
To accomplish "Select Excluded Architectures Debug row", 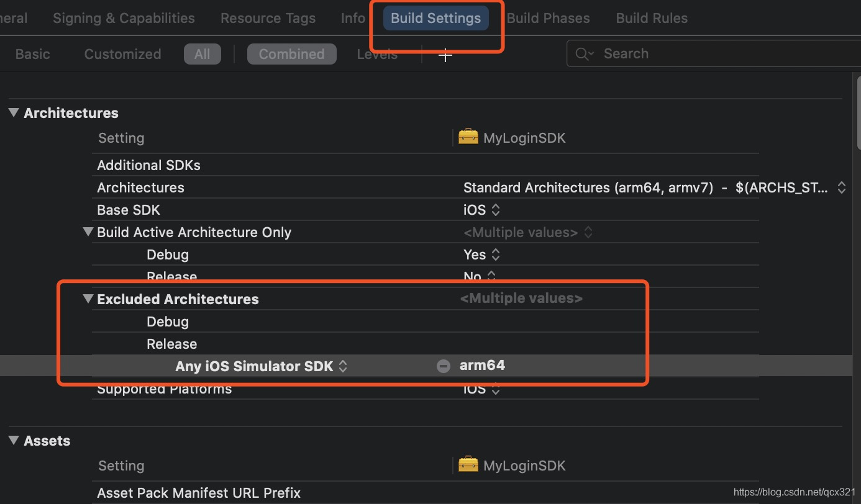I will pos(426,322).
